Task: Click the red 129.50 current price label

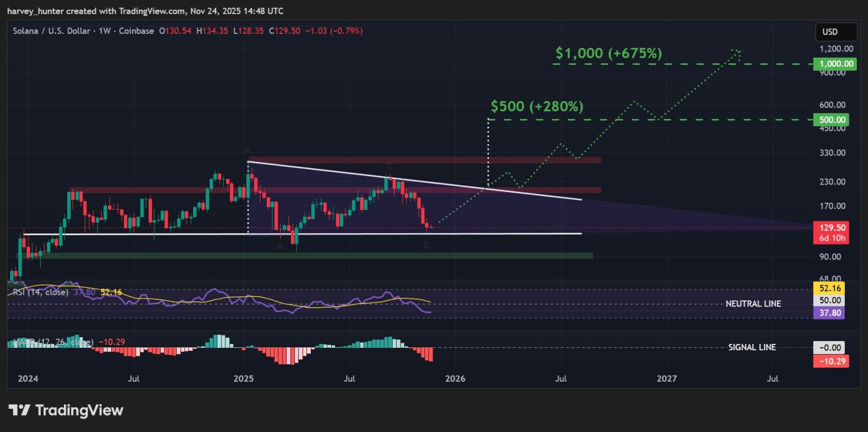Action: pyautogui.click(x=829, y=228)
